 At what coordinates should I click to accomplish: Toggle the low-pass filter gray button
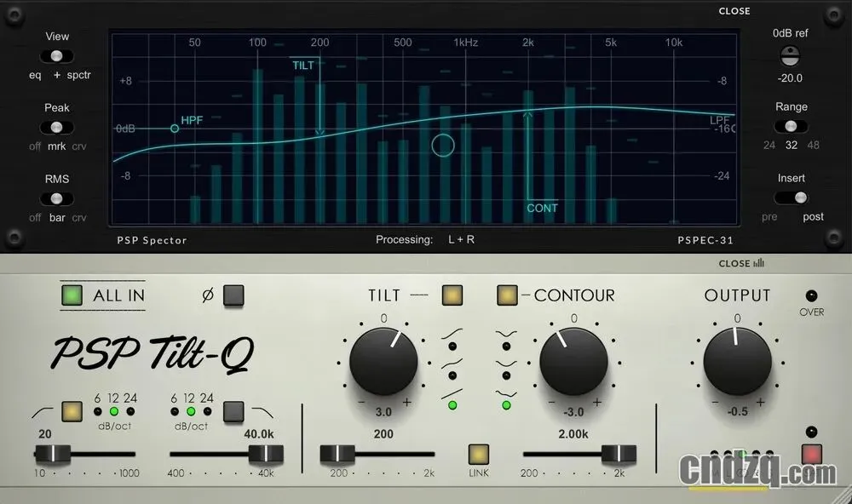[x=233, y=412]
